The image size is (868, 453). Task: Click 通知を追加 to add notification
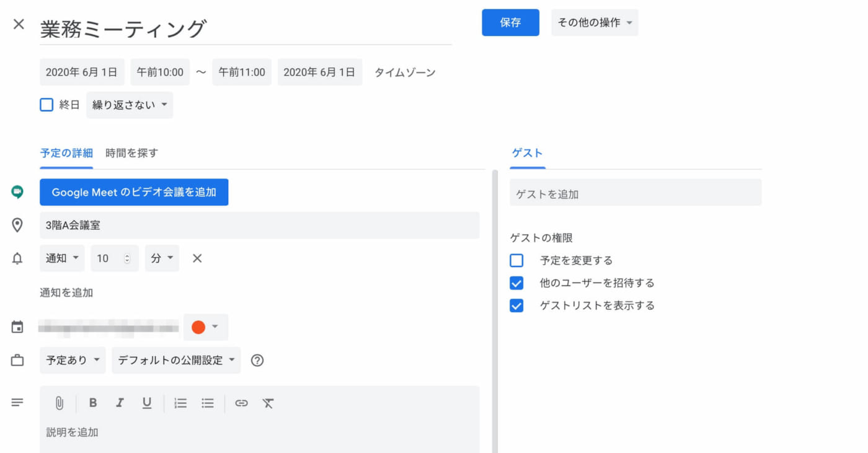(66, 292)
